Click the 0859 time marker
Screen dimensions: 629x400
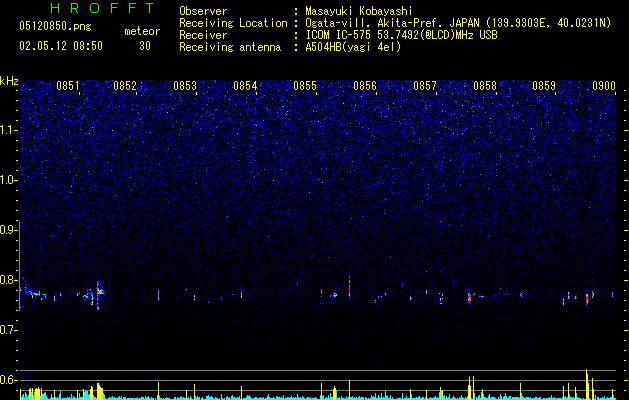[x=544, y=86]
